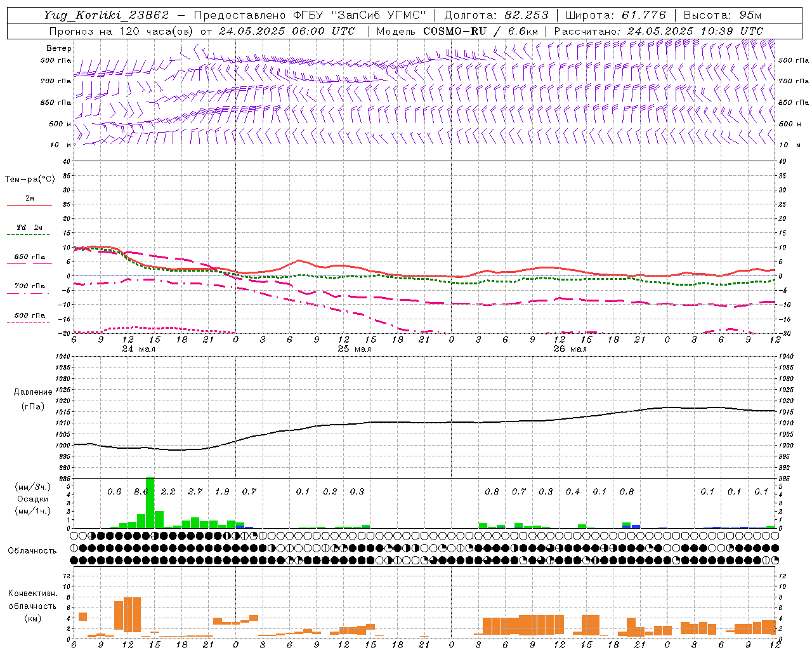Screen dimensions: 812x650
Task: Click the Давление panel label
Action: coord(33,392)
